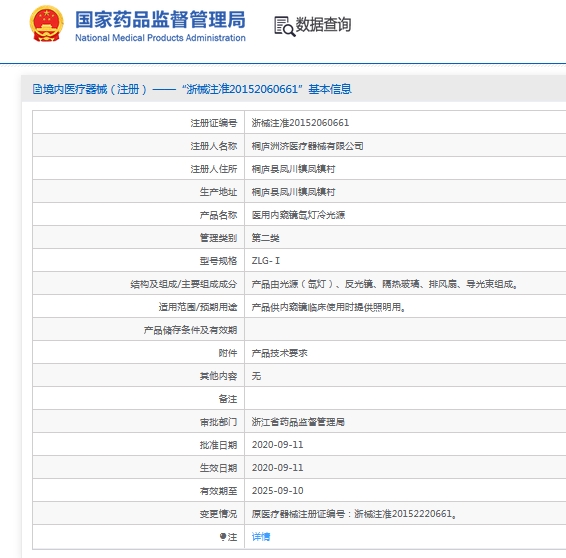Click the 审批部门 label

pyautogui.click(x=218, y=422)
